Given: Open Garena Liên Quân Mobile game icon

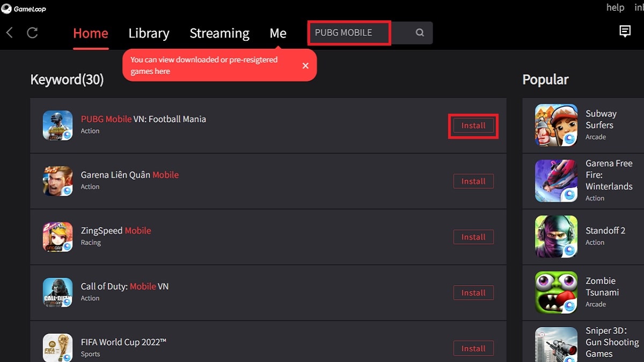Looking at the screenshot, I should (57, 181).
